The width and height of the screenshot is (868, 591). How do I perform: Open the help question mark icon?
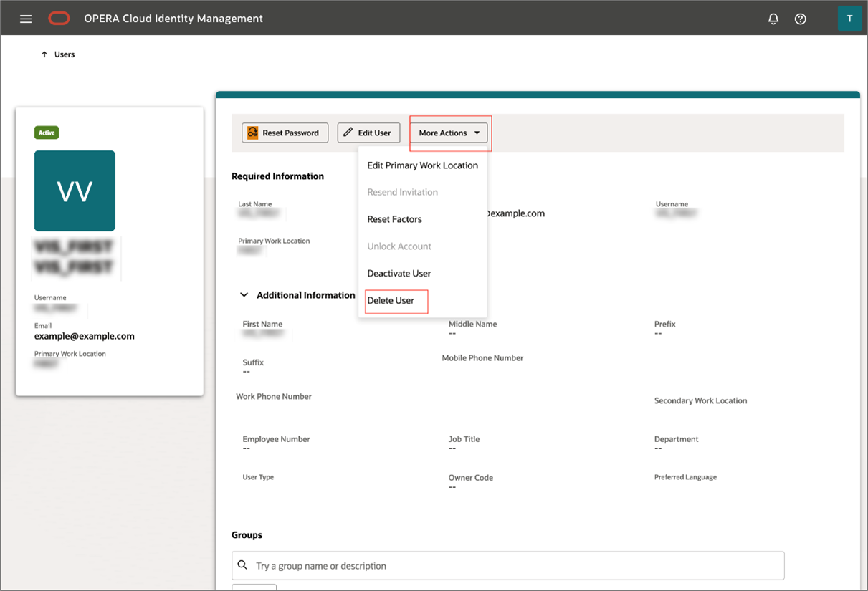tap(801, 19)
